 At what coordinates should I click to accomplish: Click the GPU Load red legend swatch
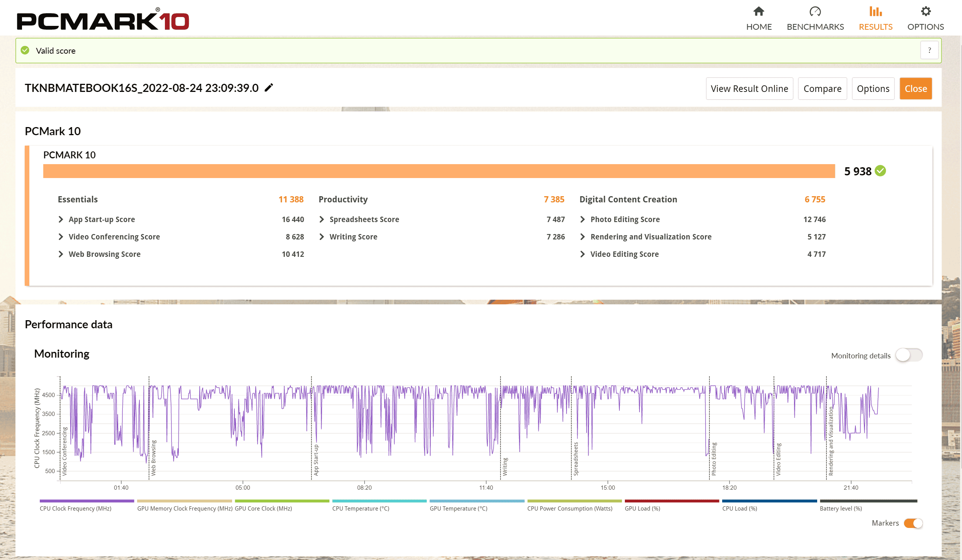tap(672, 501)
